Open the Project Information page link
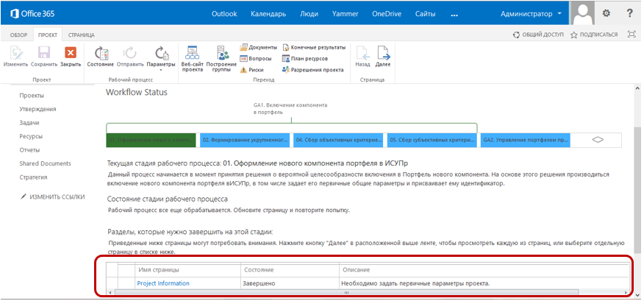The width and height of the screenshot is (644, 301). pyautogui.click(x=163, y=283)
